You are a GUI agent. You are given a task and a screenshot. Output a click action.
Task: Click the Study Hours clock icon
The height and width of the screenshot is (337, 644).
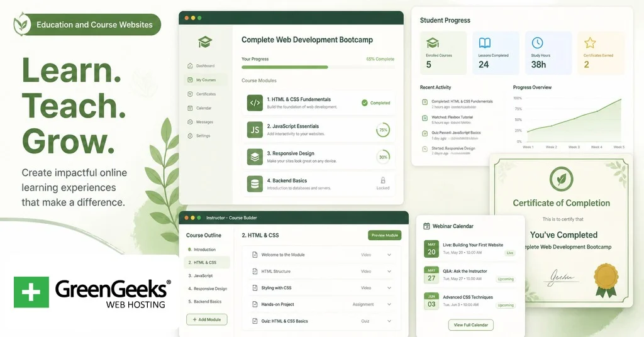[x=537, y=43]
